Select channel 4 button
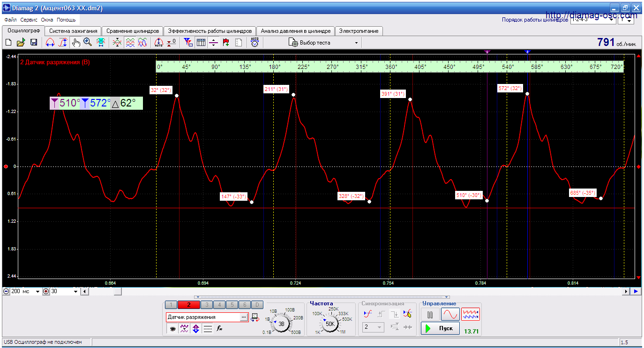 [x=219, y=305]
